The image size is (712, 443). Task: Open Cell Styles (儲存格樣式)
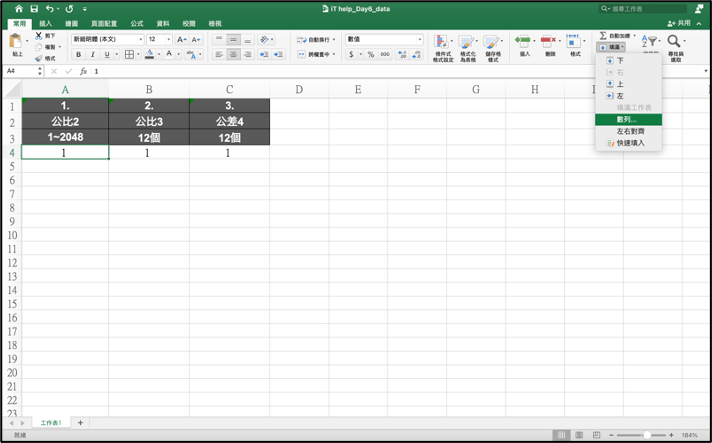click(492, 48)
